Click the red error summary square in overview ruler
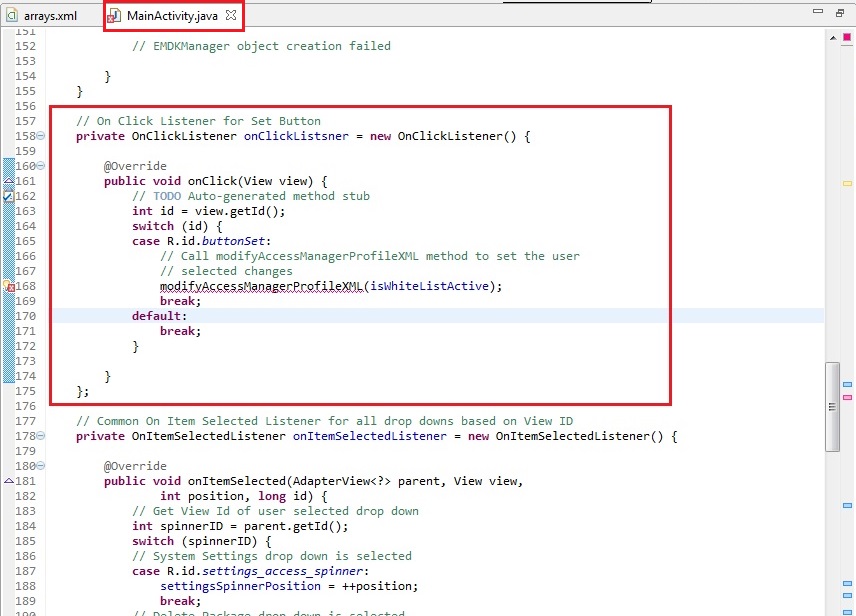This screenshot has width=856, height=616. pos(847,37)
